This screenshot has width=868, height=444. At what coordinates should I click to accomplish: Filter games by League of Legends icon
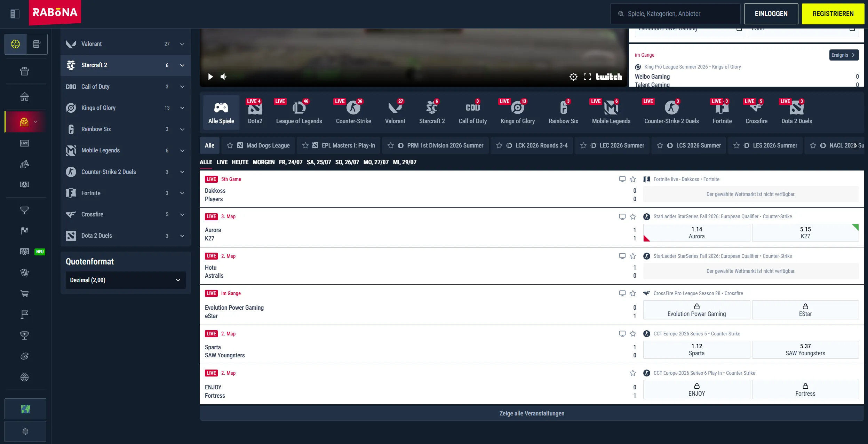point(299,112)
